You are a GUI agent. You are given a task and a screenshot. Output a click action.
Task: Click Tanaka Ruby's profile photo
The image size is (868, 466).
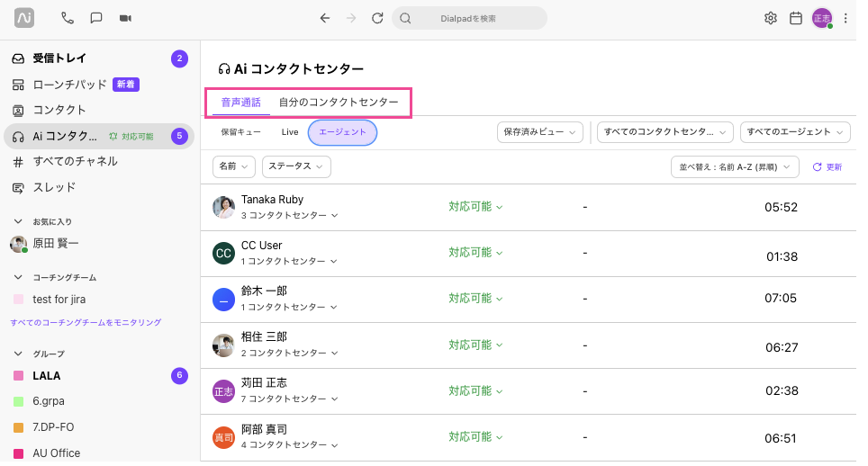point(223,207)
